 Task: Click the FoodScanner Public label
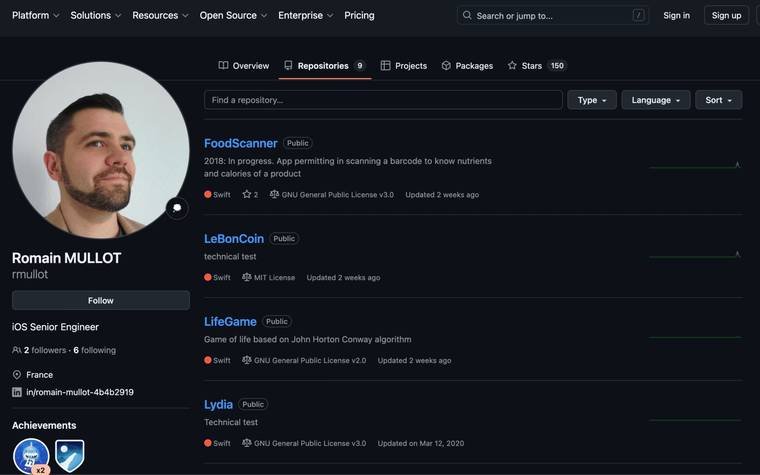coord(298,143)
